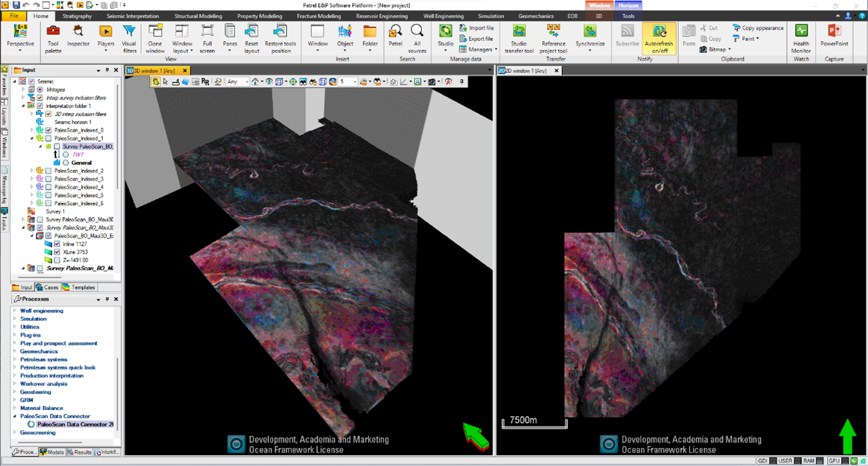Image resolution: width=868 pixels, height=466 pixels.
Task: Open the Perspective tool in the ribbon
Action: tap(20, 37)
